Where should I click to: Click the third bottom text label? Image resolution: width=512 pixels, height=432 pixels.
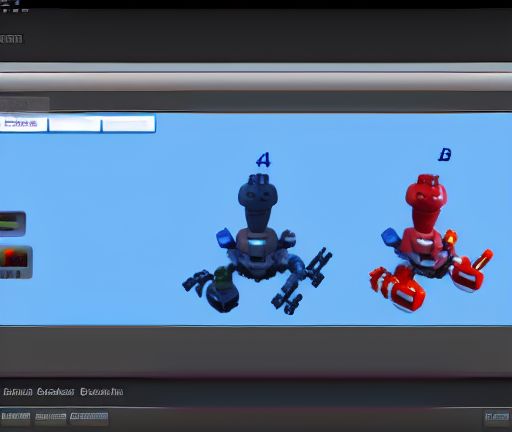(x=102, y=392)
